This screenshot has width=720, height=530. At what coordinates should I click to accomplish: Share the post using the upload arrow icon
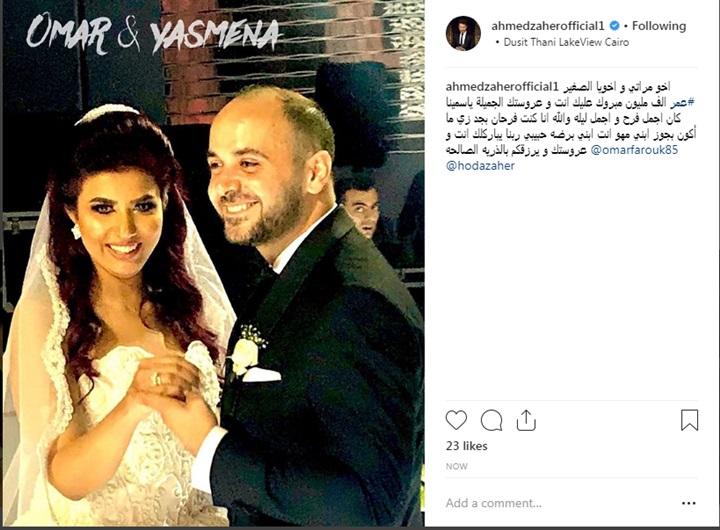[x=526, y=420]
